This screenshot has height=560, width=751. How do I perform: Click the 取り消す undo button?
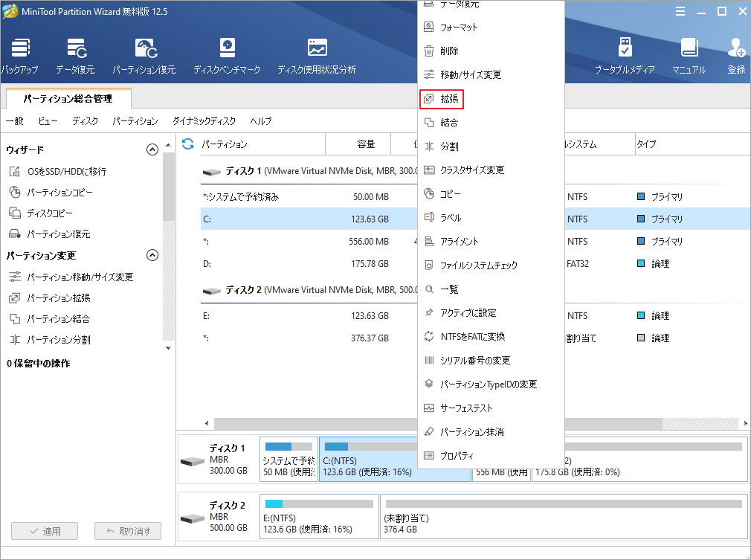pos(128,531)
